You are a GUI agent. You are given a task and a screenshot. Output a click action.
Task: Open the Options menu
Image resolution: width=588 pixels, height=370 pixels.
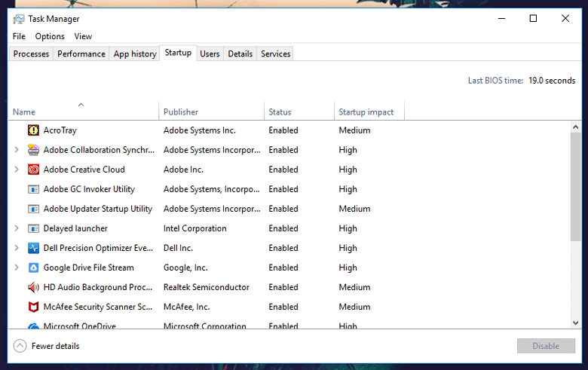pos(50,36)
